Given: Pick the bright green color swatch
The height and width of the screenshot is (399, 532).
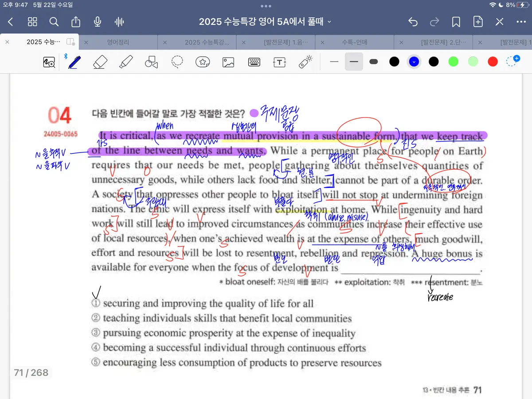Looking at the screenshot, I should tap(453, 62).
